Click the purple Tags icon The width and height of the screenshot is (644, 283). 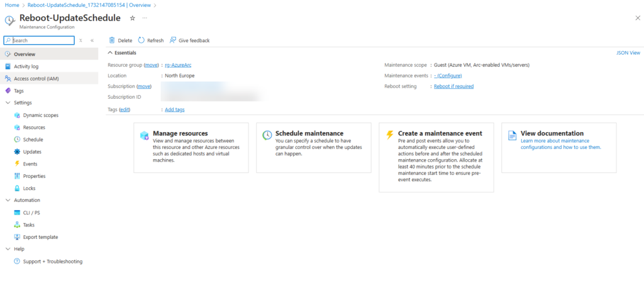pyautogui.click(x=8, y=91)
